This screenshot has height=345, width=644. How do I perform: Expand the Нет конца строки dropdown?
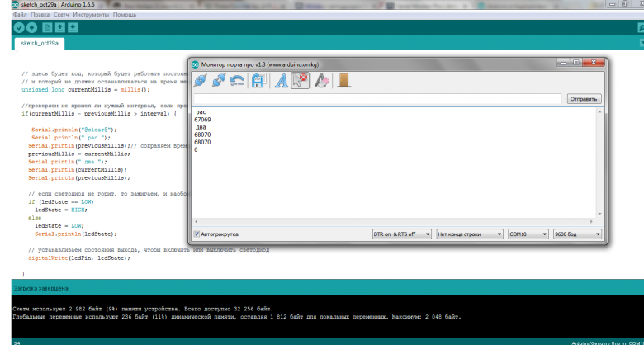[x=469, y=234]
